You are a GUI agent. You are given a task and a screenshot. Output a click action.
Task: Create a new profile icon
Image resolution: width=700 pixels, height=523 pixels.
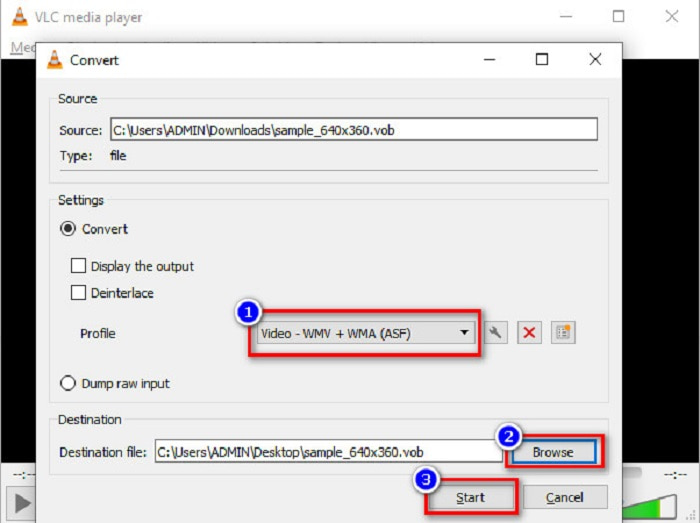click(x=563, y=332)
